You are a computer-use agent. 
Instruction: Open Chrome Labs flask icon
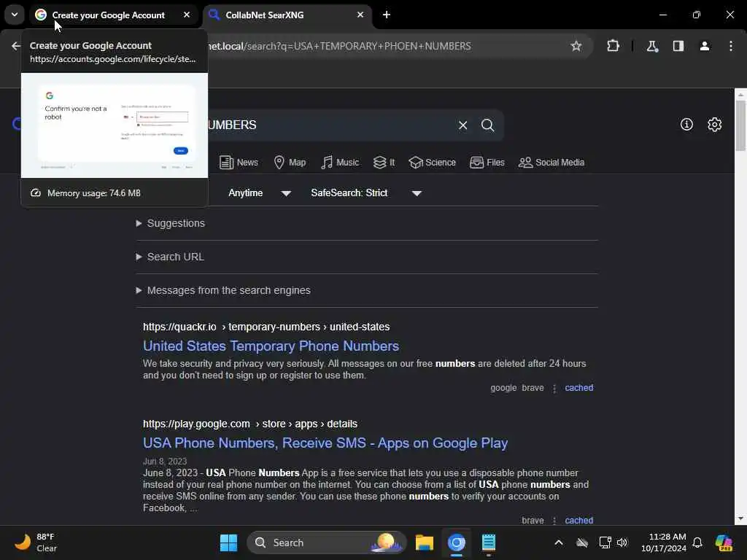pos(652,46)
